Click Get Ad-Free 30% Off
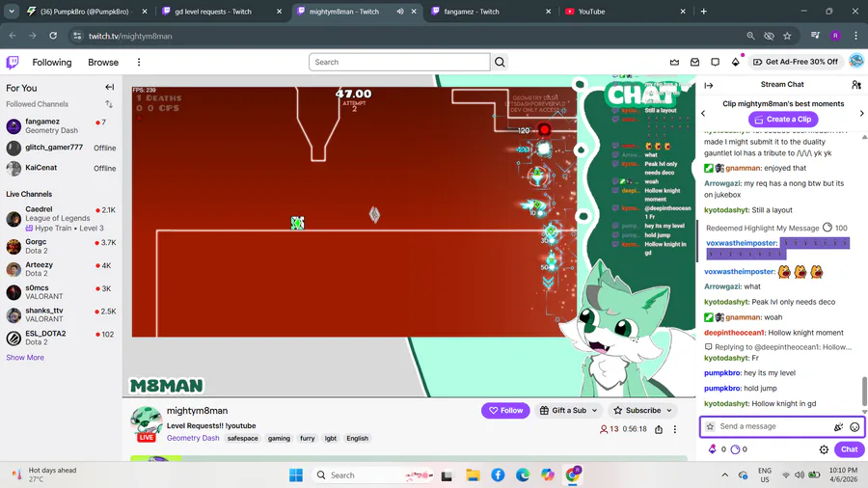 click(796, 62)
